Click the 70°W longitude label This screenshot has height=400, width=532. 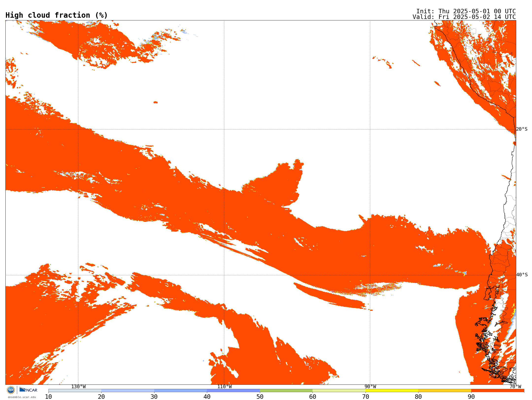pyautogui.click(x=515, y=386)
